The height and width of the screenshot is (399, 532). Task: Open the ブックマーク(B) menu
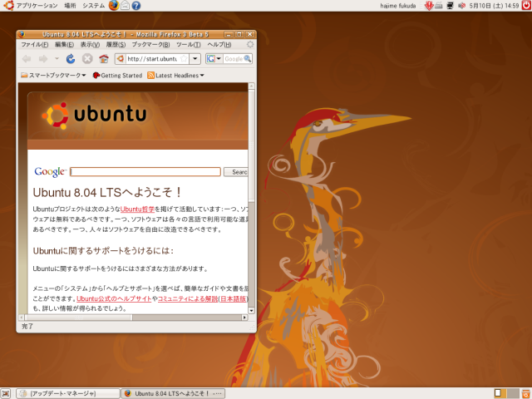[150, 44]
